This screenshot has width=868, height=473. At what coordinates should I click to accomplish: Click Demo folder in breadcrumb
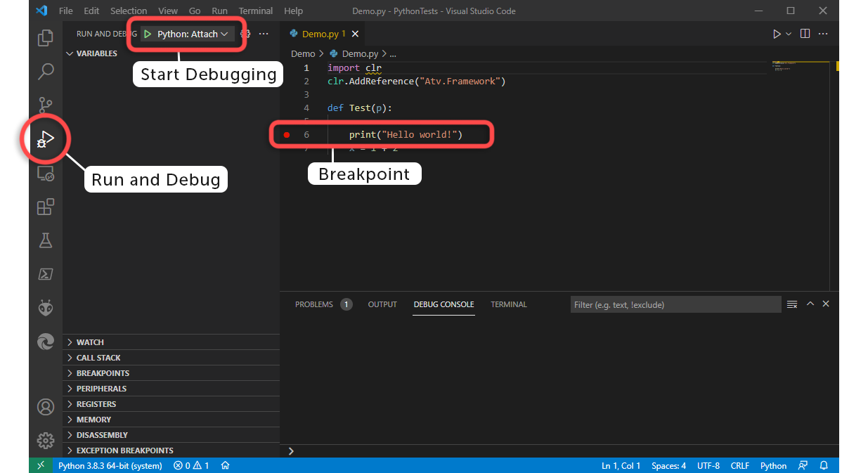click(303, 53)
